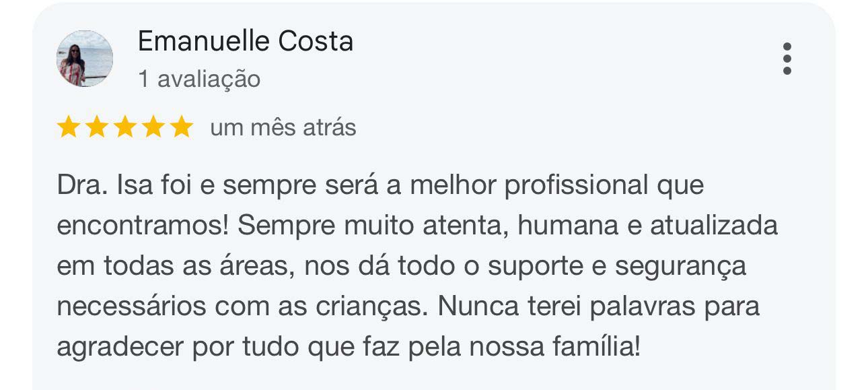Click the word "profissional" in the review
Image resolution: width=868 pixels, height=390 pixels.
pos(575,185)
